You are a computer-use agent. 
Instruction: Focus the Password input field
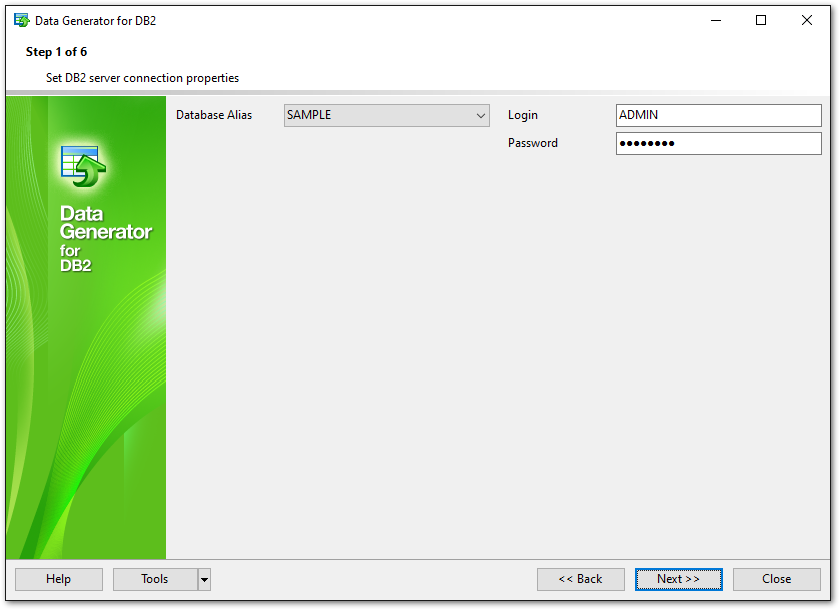718,144
